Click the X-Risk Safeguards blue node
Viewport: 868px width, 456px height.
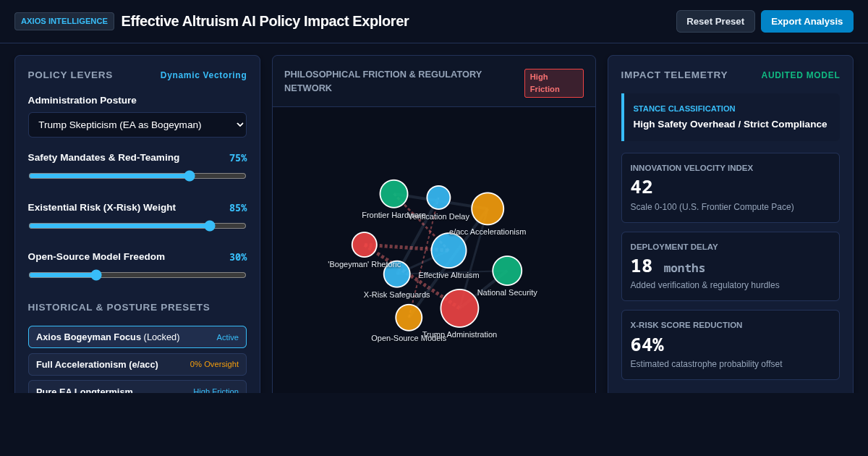pos(396,274)
